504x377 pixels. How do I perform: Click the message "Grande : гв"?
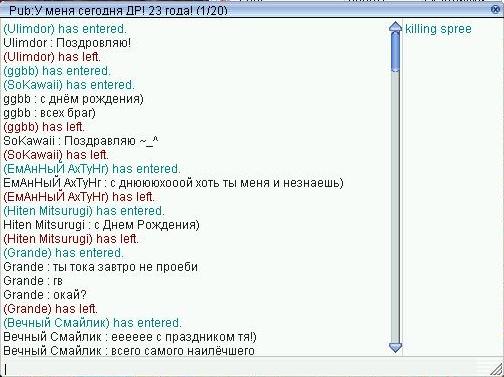(33, 281)
